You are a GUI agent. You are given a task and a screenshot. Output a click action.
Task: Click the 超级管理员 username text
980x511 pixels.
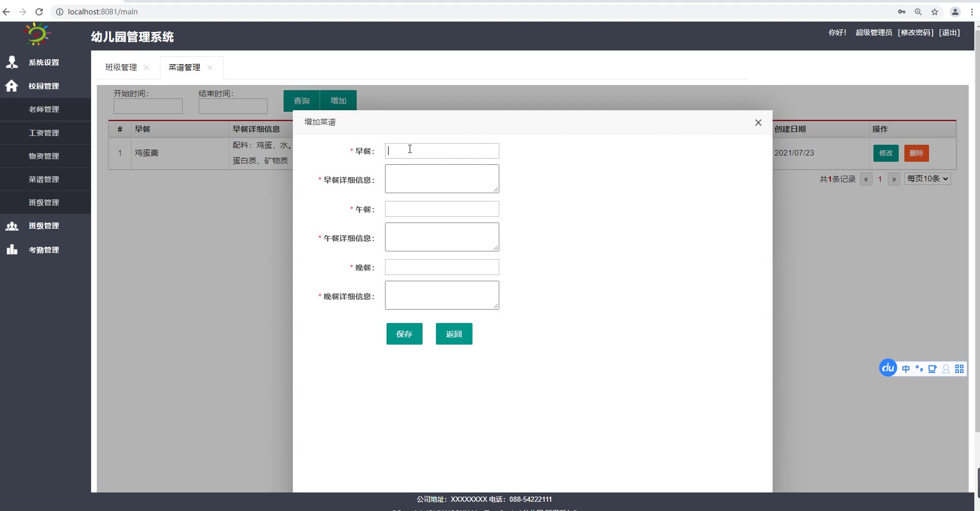point(874,32)
